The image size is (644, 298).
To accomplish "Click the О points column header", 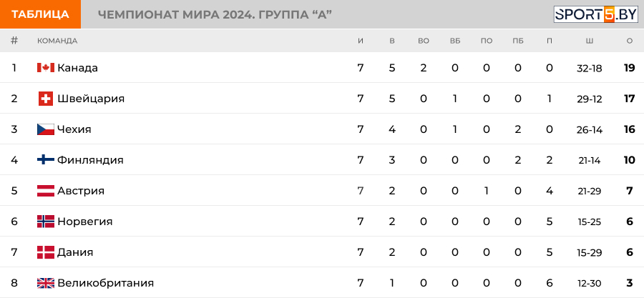I will 630,41.
